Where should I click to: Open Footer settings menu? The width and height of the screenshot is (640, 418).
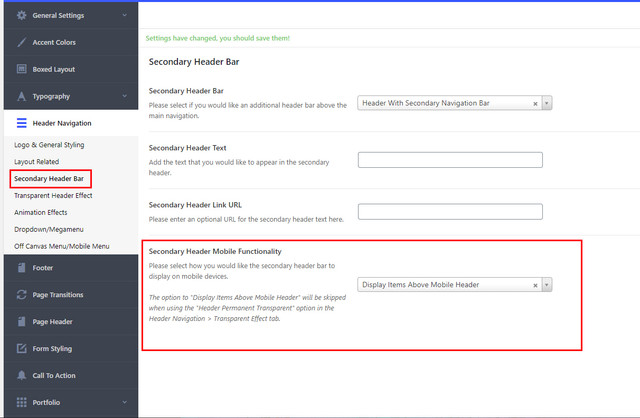point(71,268)
